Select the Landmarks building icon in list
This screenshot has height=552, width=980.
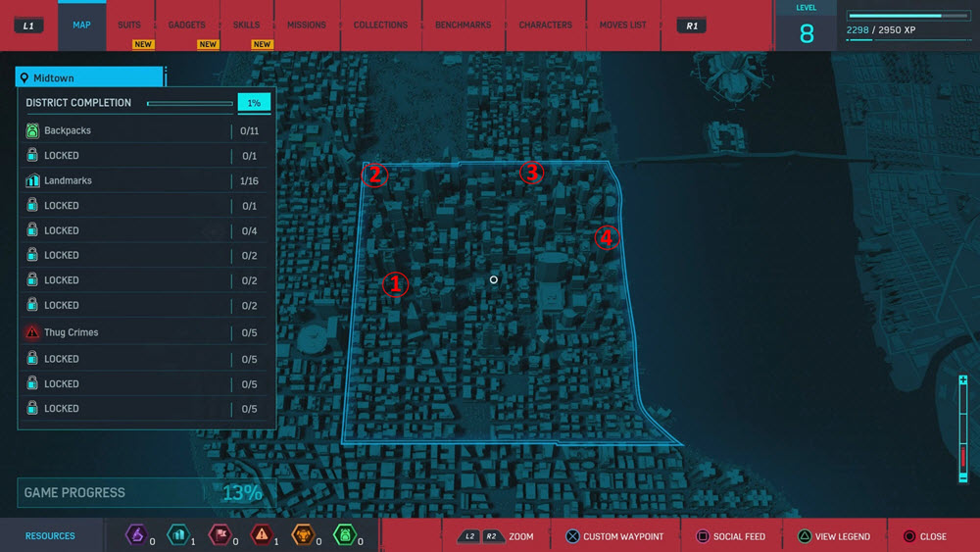pyautogui.click(x=32, y=180)
